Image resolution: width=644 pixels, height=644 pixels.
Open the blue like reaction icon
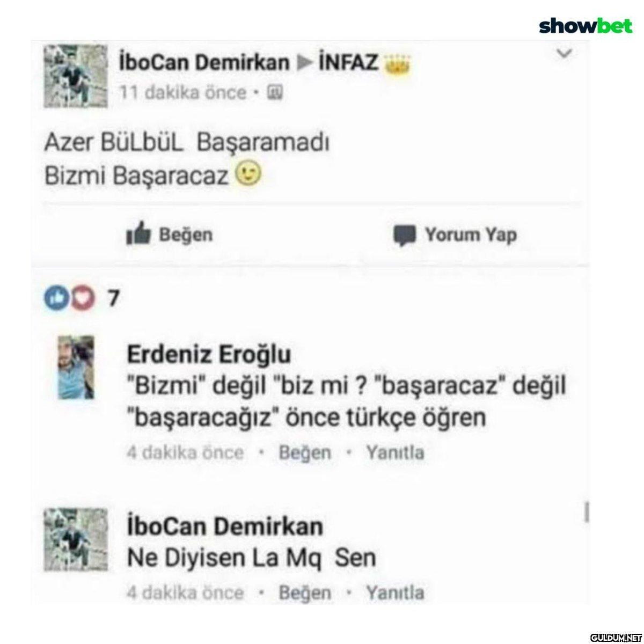coord(54,298)
